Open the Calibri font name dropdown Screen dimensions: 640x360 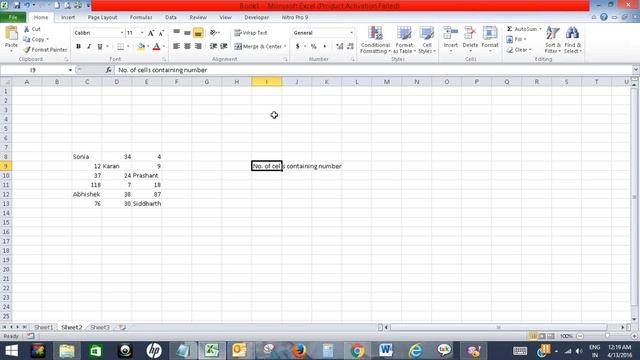122,33
